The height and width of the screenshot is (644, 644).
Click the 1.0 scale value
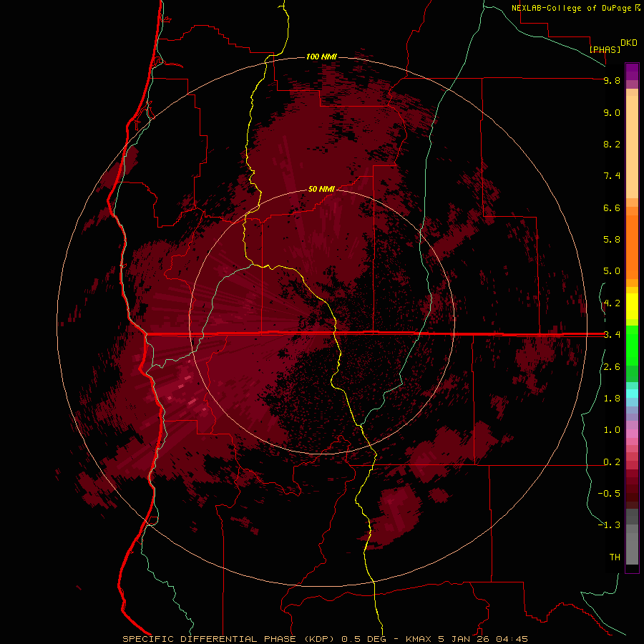(x=612, y=430)
